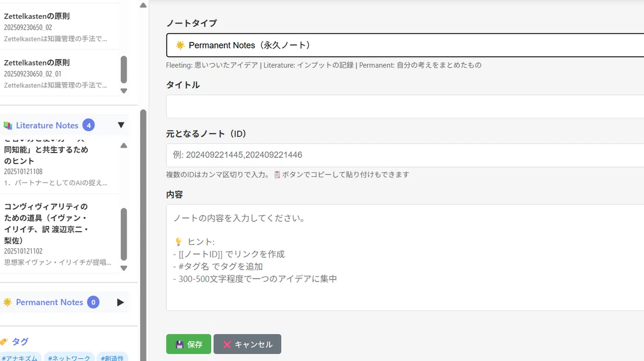Click the note content text area
The height and width of the screenshot is (361, 644).
point(405,257)
